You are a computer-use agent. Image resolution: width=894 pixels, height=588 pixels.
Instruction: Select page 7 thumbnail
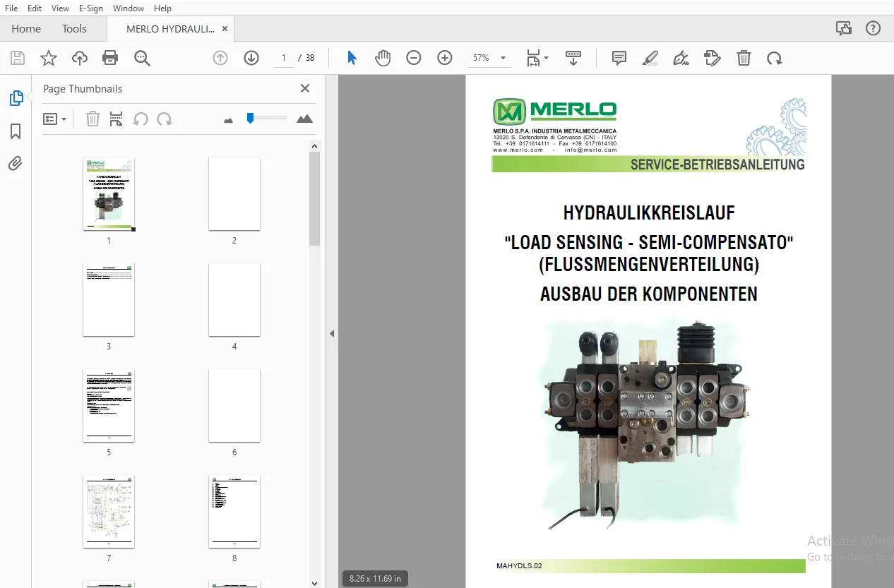point(109,511)
